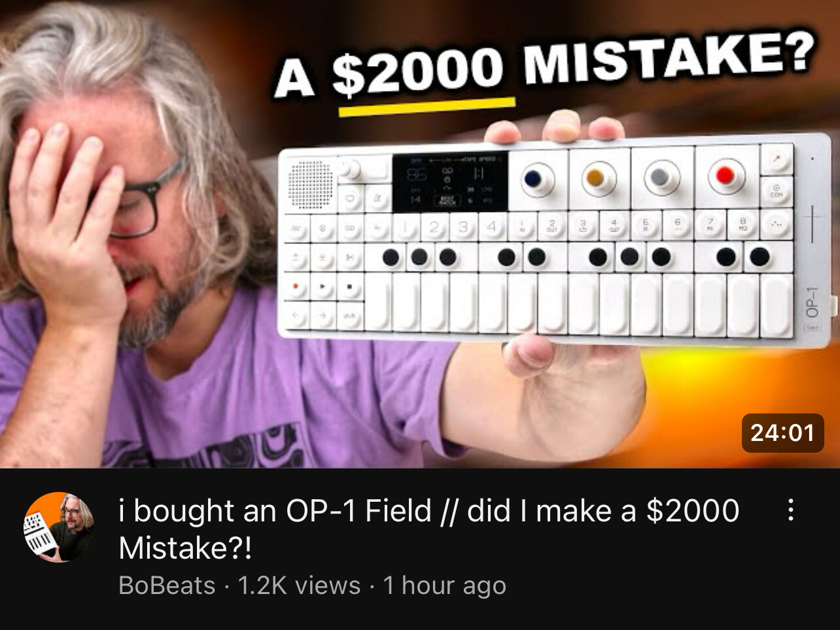This screenshot has height=630, width=840.
Task: Click the OP-1 speaker grille
Action: pyautogui.click(x=310, y=184)
